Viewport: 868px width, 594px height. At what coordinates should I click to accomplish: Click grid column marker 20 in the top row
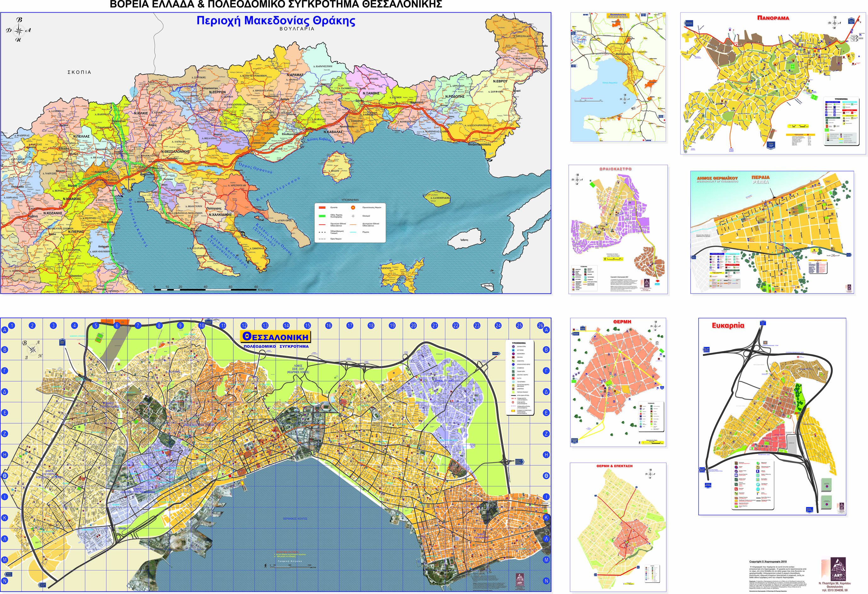[x=414, y=325]
